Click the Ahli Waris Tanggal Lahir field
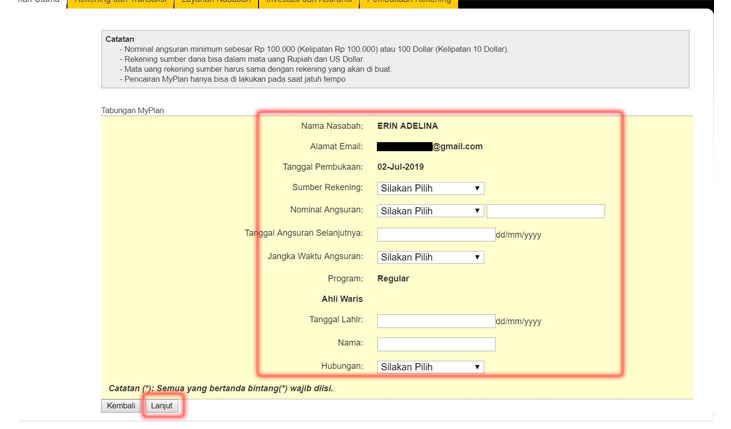The image size is (731, 429). pos(436,321)
